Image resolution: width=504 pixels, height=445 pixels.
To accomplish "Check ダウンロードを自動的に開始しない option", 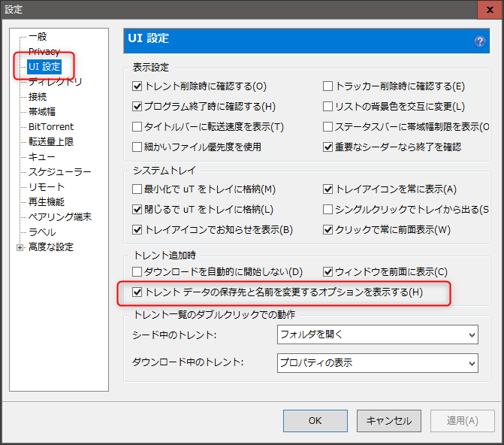I will (137, 271).
